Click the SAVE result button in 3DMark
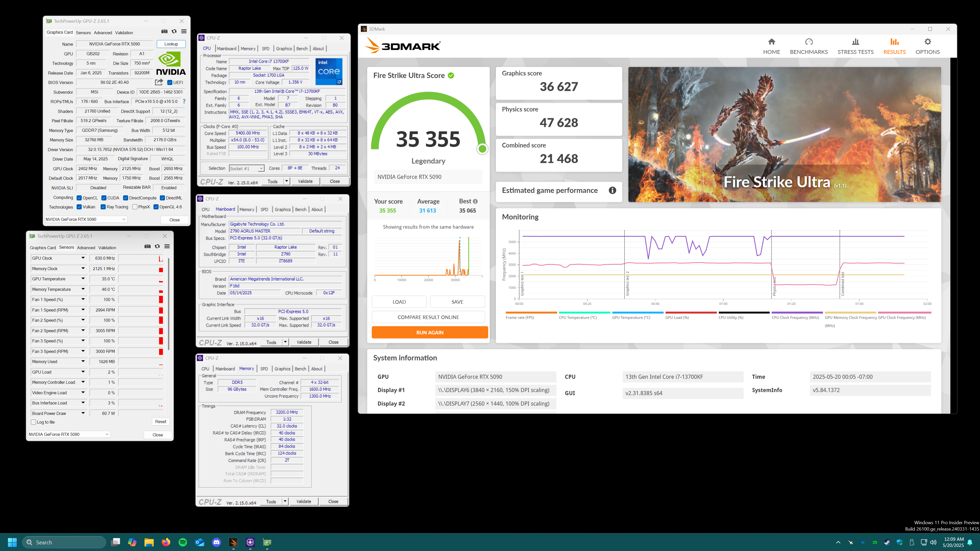Image resolution: width=980 pixels, height=551 pixels. coord(457,302)
